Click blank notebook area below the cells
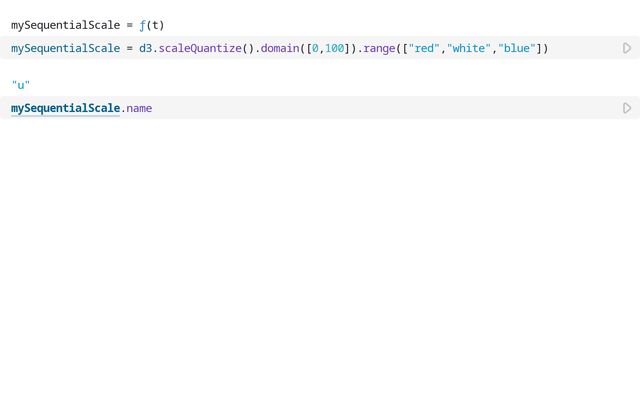This screenshot has width=640, height=400. 320,260
